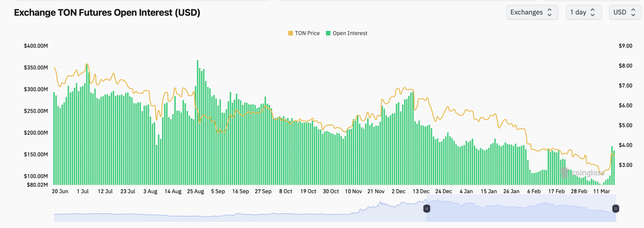
Task: Click the 1 Jul date label
Action: [x=83, y=191]
